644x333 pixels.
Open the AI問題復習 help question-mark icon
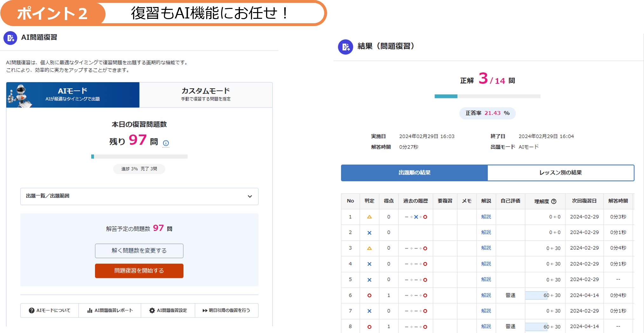[x=32, y=310]
